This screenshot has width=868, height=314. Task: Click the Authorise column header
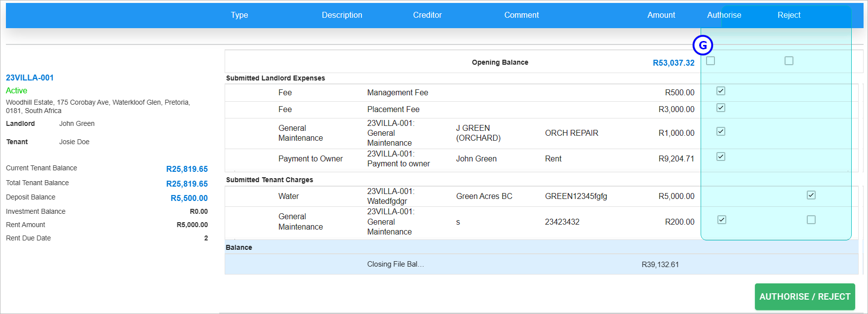click(x=724, y=15)
